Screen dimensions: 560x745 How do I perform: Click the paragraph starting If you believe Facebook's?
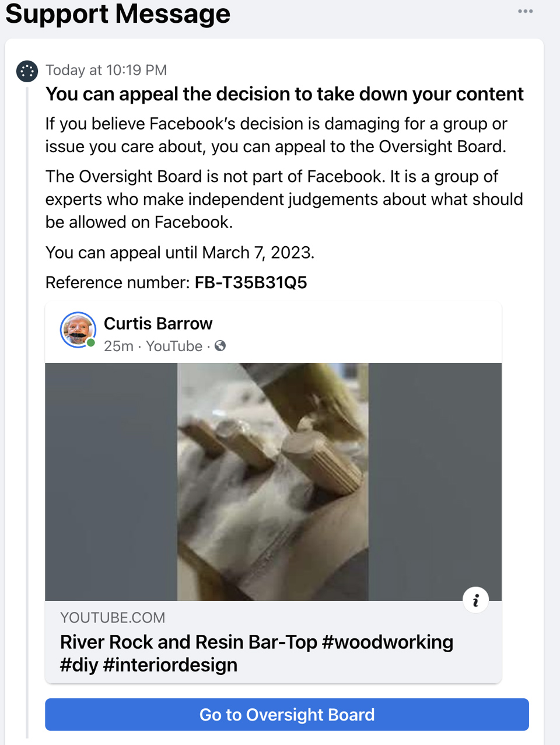click(x=276, y=135)
